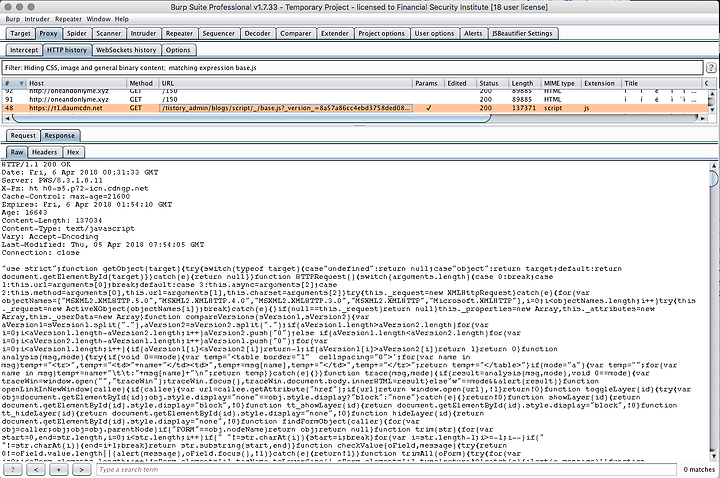Switch to the Intercept sub-tab
This screenshot has height=478, width=720.
point(24,50)
